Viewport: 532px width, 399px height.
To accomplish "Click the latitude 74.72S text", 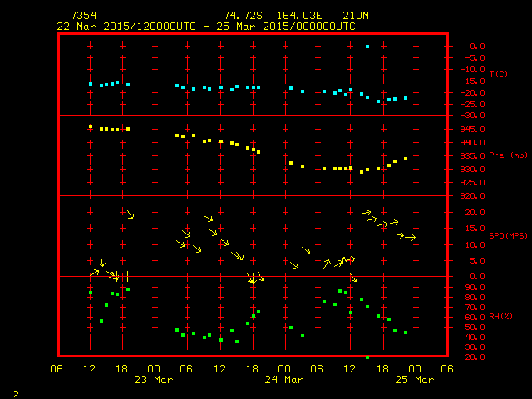I will click(x=240, y=16).
